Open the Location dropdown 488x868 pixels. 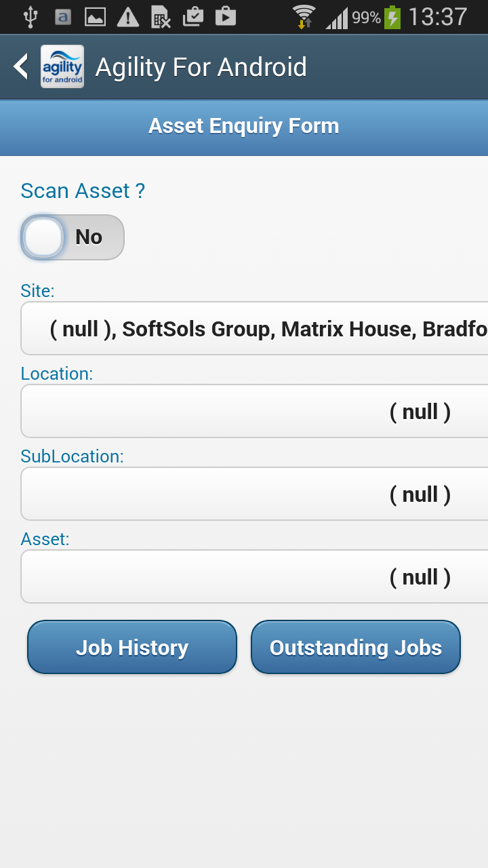(255, 412)
